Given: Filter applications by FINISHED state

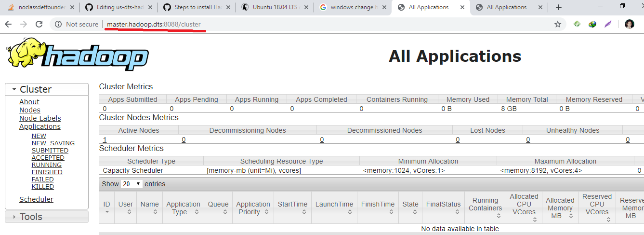Looking at the screenshot, I should [x=47, y=172].
